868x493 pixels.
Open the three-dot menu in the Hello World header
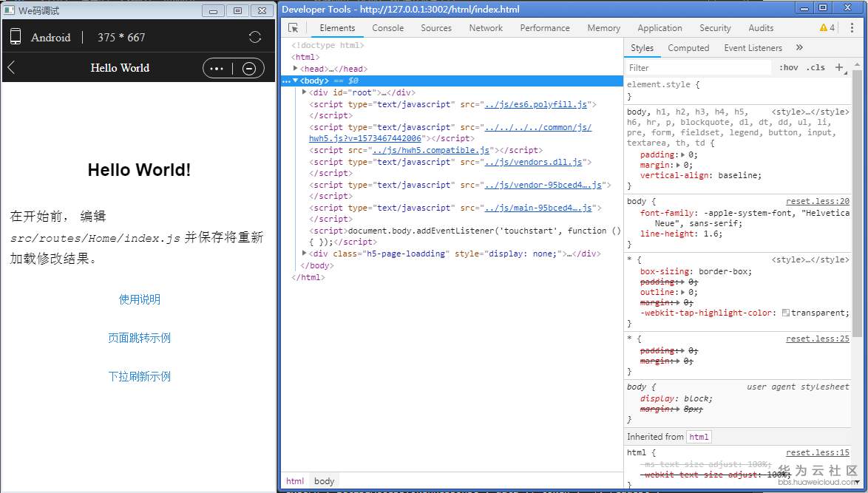[x=217, y=69]
